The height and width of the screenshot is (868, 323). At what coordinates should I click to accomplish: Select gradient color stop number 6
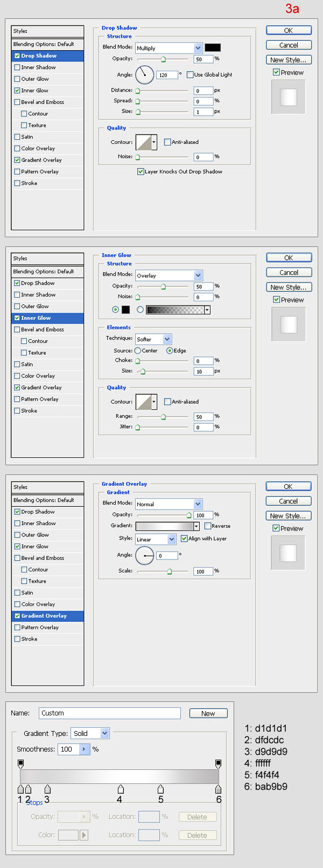point(218,789)
